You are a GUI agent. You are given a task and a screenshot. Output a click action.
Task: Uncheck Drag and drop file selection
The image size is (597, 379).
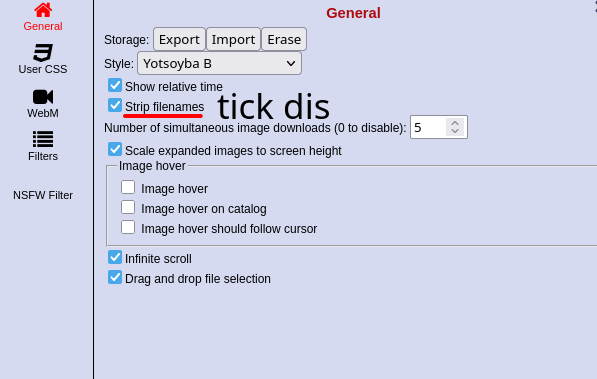[x=115, y=277]
